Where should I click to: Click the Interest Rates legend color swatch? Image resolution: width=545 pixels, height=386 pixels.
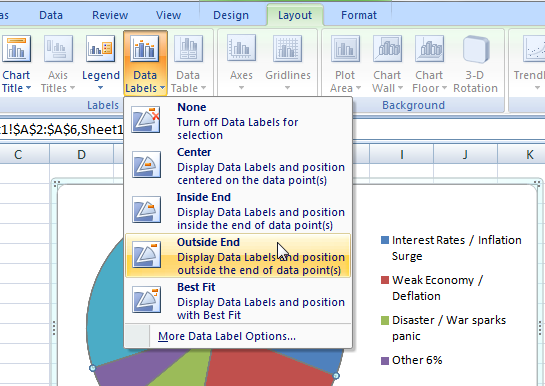pos(385,240)
